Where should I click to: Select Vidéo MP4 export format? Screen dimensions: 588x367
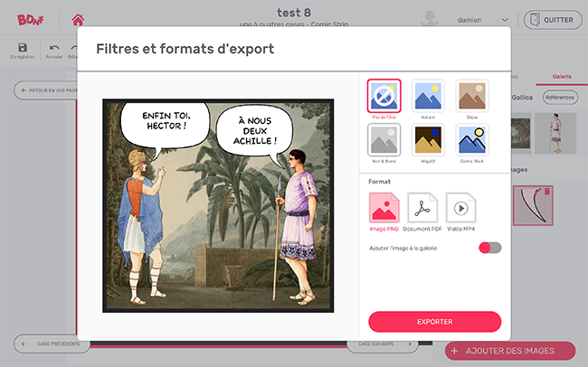click(461, 208)
